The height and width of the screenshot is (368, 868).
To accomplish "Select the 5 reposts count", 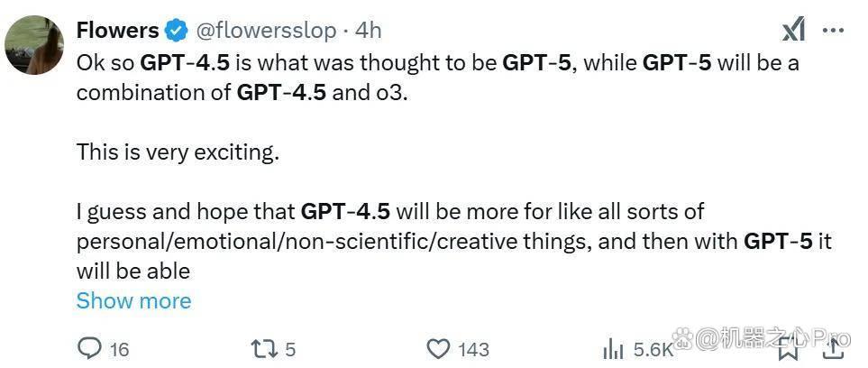I will (x=291, y=350).
